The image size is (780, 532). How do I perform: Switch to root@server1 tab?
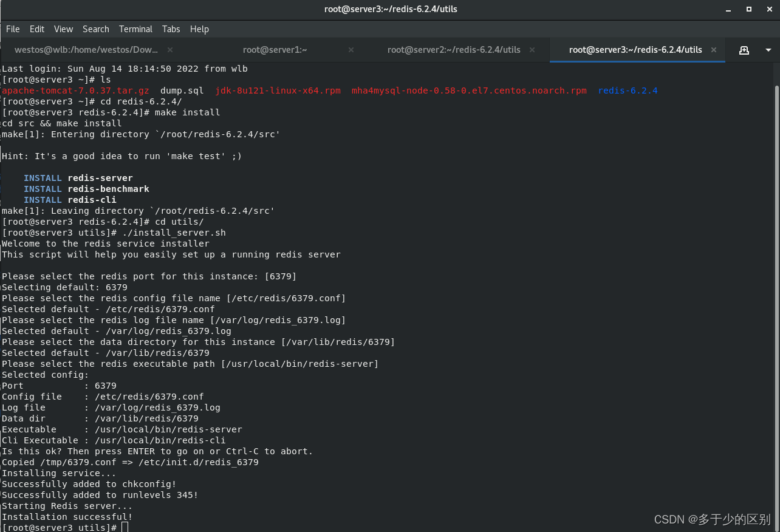tap(275, 50)
